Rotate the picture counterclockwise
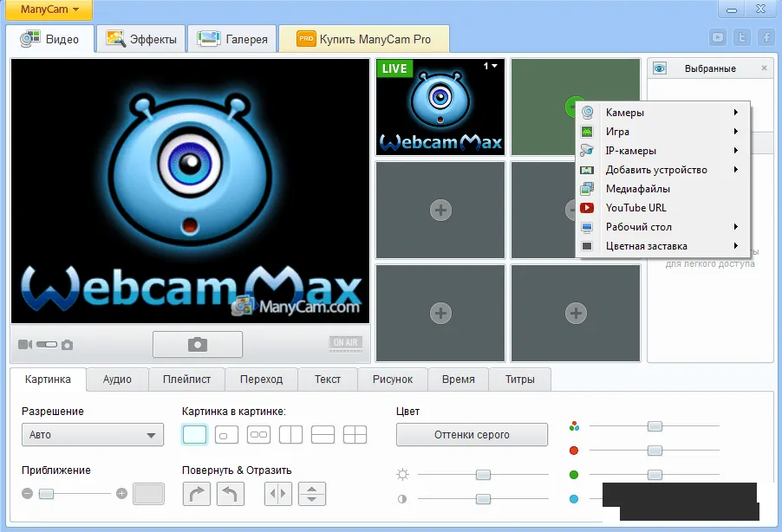 point(231,494)
